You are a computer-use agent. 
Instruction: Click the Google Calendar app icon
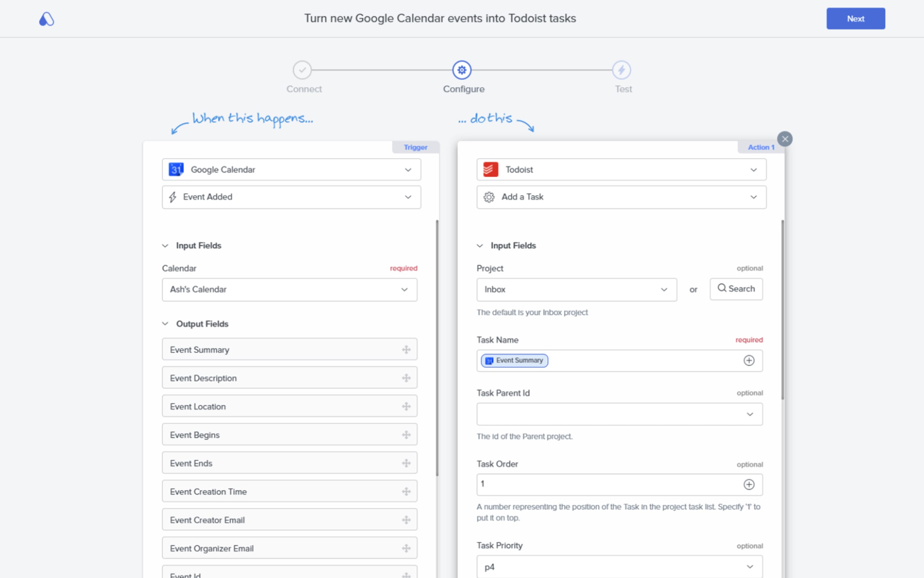(x=176, y=170)
